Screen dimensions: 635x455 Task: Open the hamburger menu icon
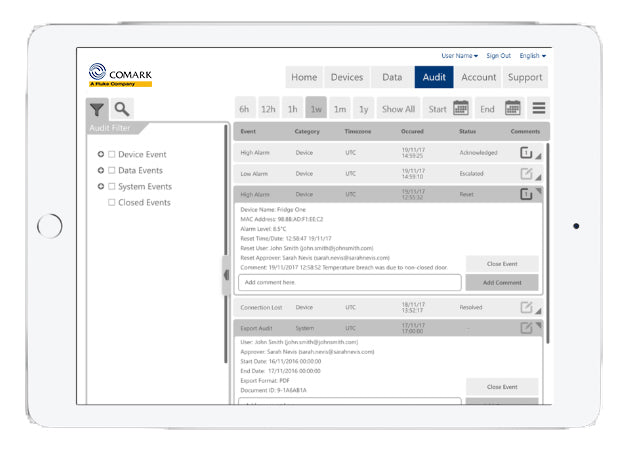point(538,108)
